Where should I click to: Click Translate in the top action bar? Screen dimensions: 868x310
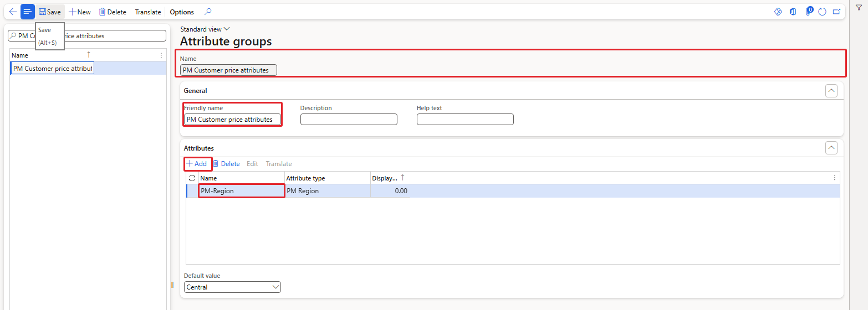tap(148, 12)
